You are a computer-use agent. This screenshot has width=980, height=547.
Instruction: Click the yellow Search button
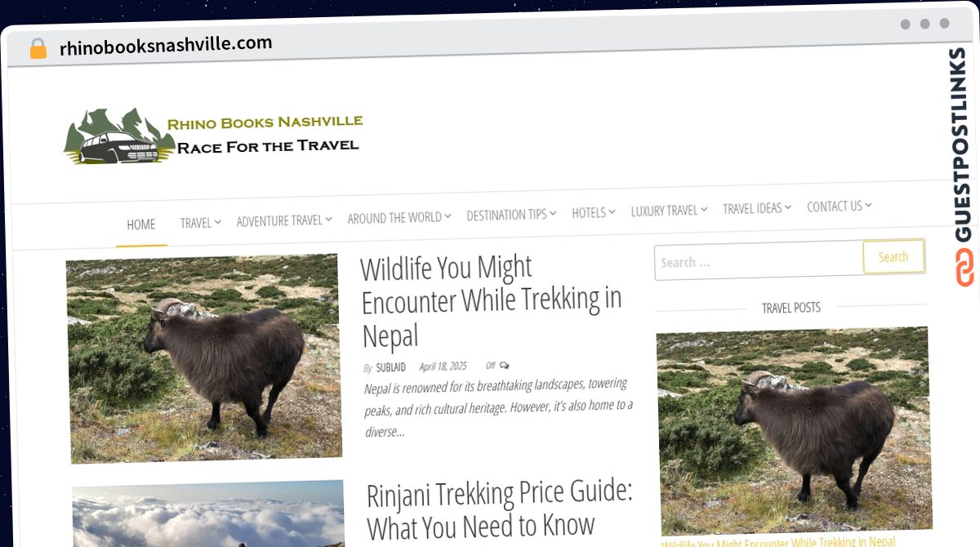click(893, 256)
